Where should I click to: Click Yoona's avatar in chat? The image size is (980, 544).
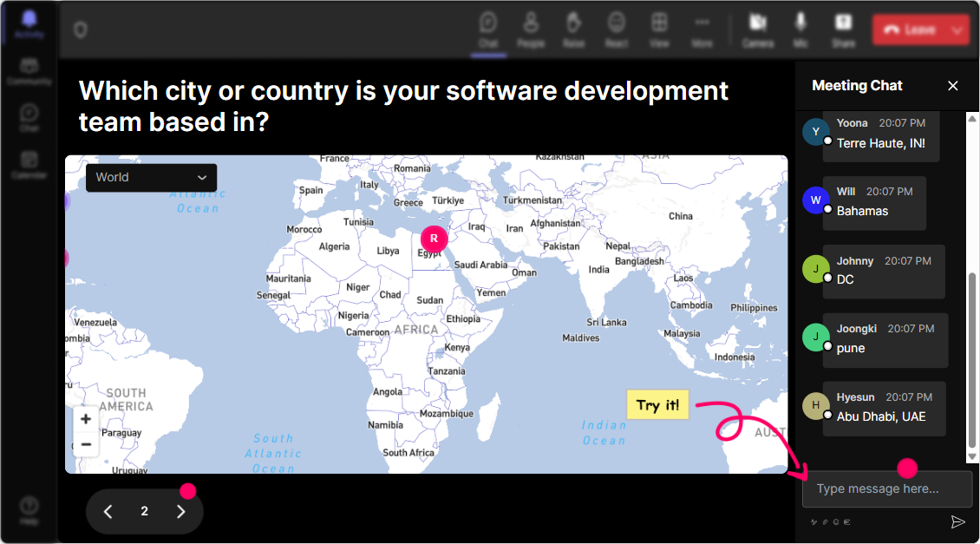pos(815,132)
